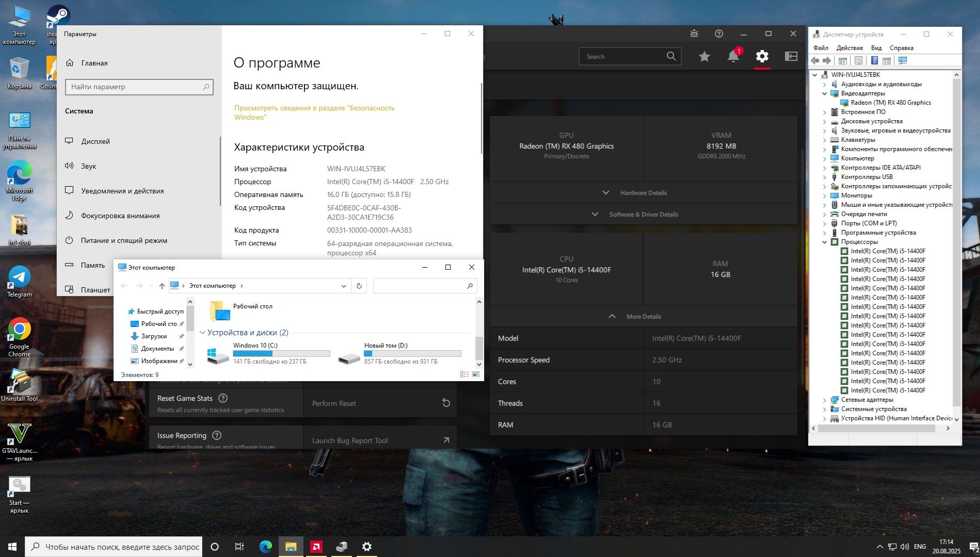Expand Hardware Details in AMD Software

pos(643,192)
